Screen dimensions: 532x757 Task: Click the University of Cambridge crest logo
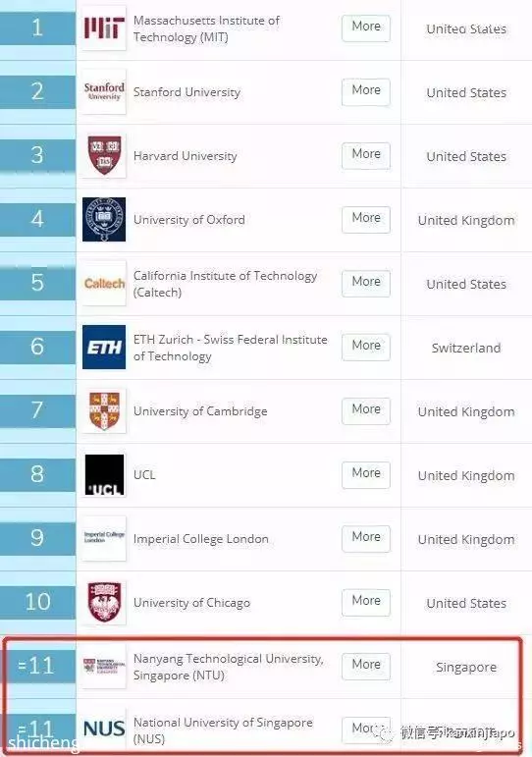tap(104, 410)
